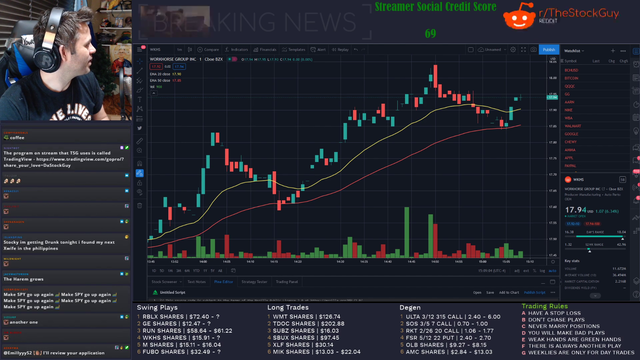The width and height of the screenshot is (640, 360).
Task: Toggle magnet mode in left toolbar
Action: (140, 164)
